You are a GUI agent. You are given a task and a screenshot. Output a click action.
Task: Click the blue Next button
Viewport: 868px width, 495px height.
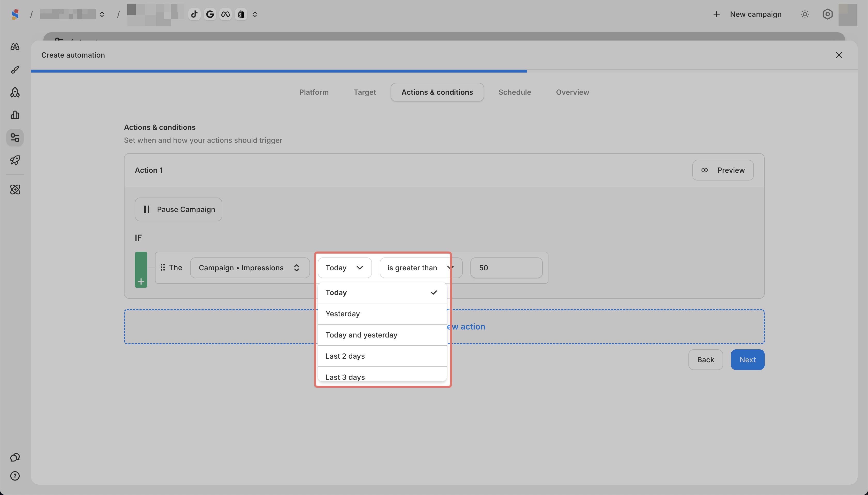[x=747, y=360]
